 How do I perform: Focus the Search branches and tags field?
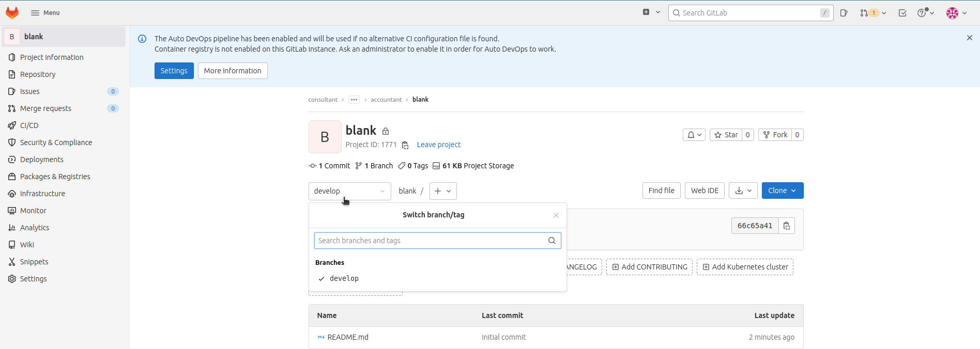click(438, 241)
